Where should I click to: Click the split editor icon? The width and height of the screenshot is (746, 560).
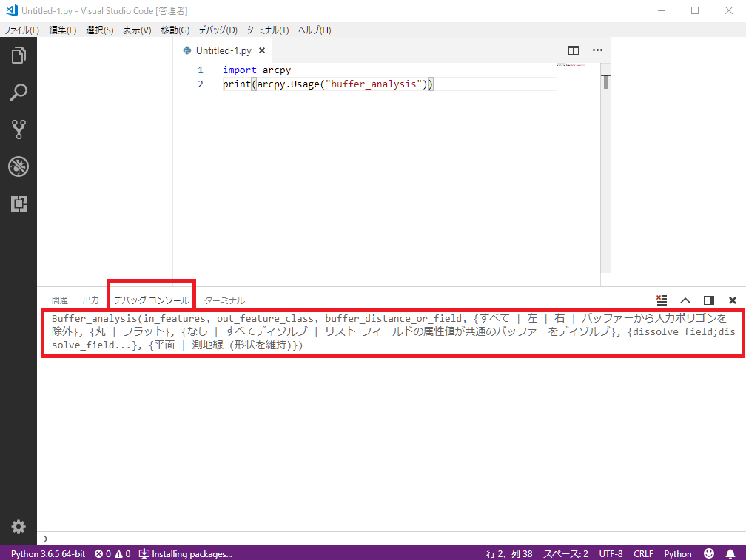(574, 50)
